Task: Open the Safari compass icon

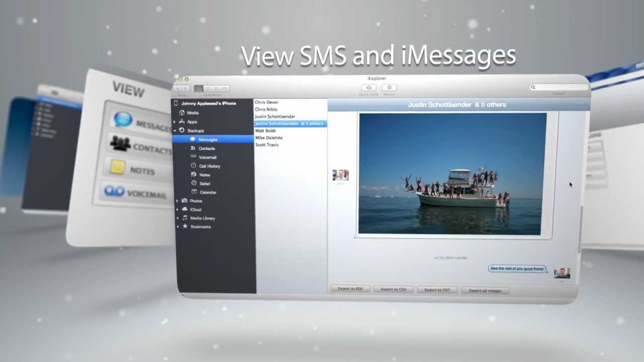Action: (194, 183)
